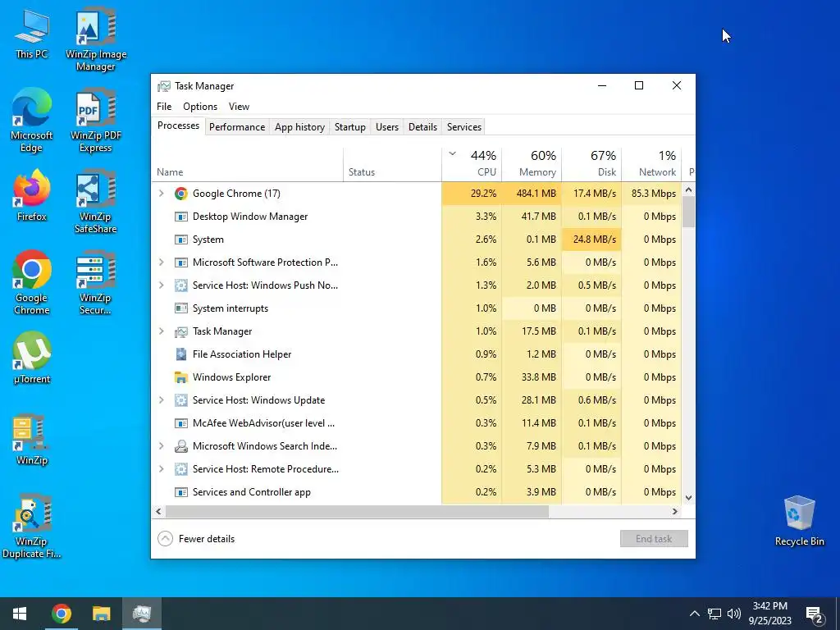The image size is (840, 630).
Task: Open This PC desktop icon
Action: pyautogui.click(x=32, y=33)
